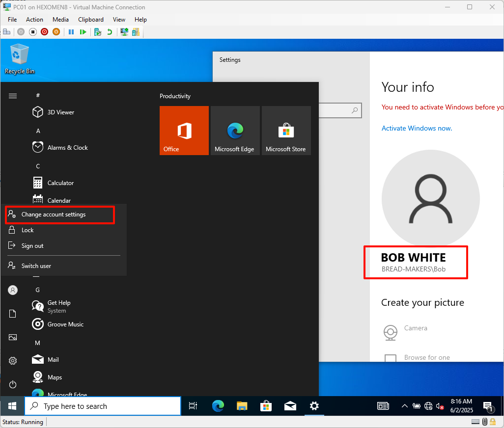The width and height of the screenshot is (504, 428).
Task: Choose Lock from the account menu
Action: 64,230
